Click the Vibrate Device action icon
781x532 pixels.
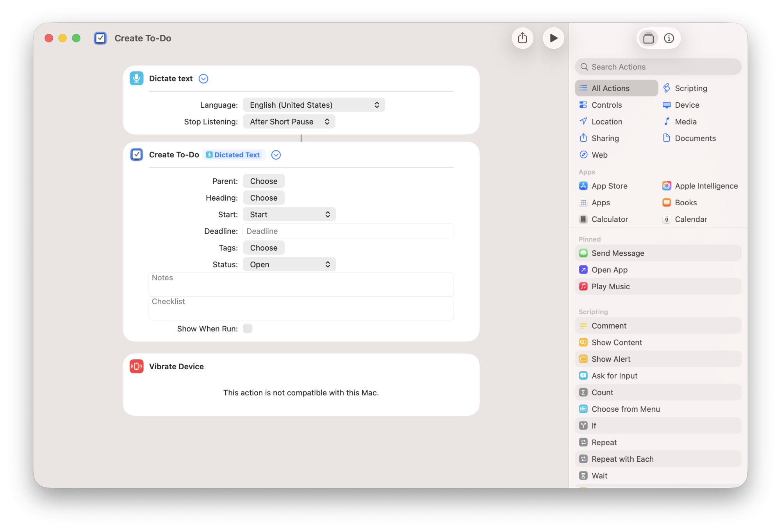point(136,366)
